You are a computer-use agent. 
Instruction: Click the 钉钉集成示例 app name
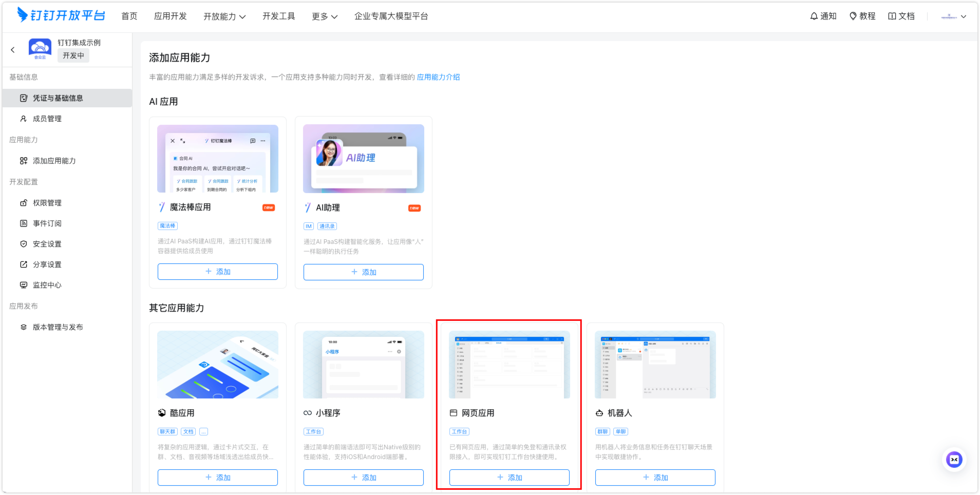(79, 43)
